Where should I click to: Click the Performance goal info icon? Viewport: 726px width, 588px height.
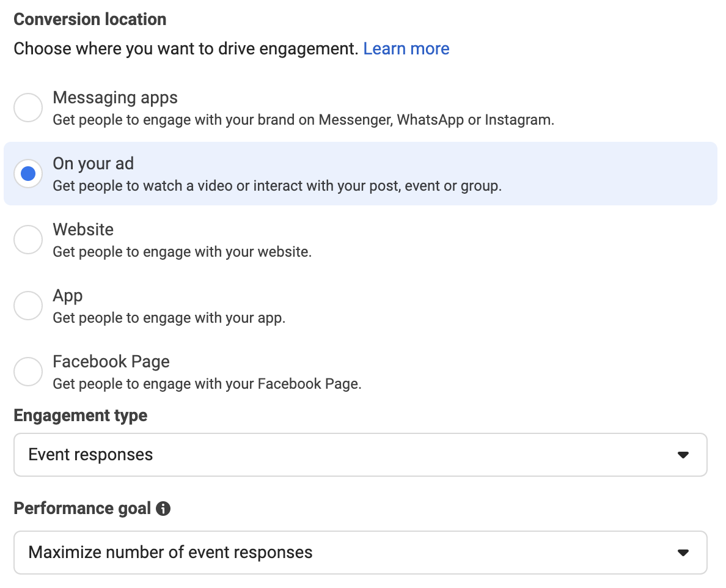(163, 509)
